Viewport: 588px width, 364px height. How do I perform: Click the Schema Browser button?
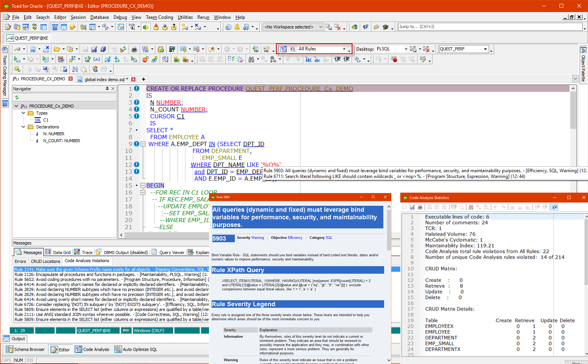coord(26,349)
